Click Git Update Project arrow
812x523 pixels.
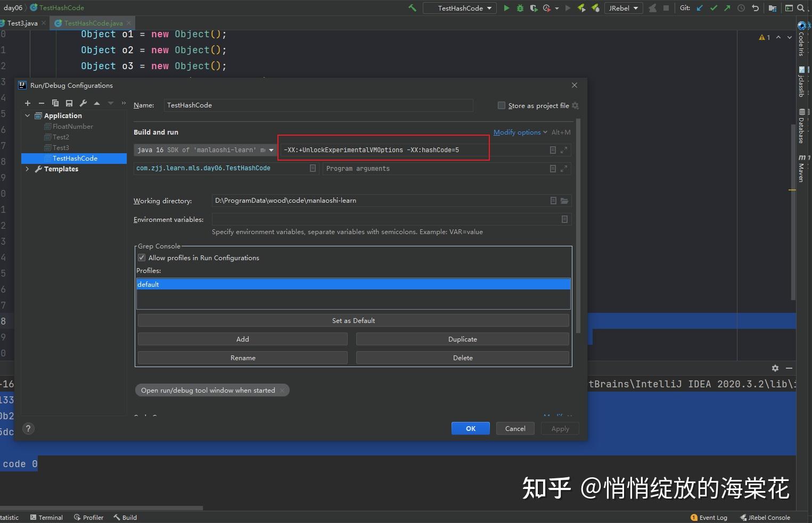tap(700, 8)
